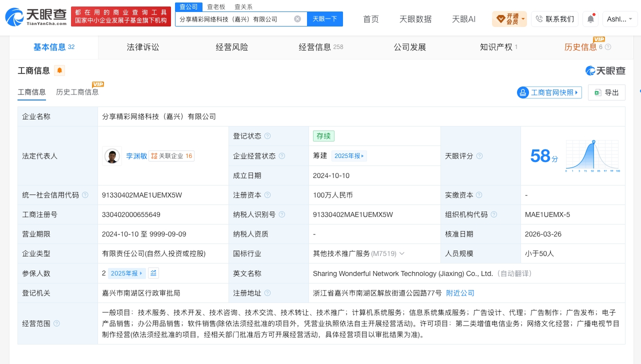Clear the company search field text
The width and height of the screenshot is (641, 364).
point(297,19)
